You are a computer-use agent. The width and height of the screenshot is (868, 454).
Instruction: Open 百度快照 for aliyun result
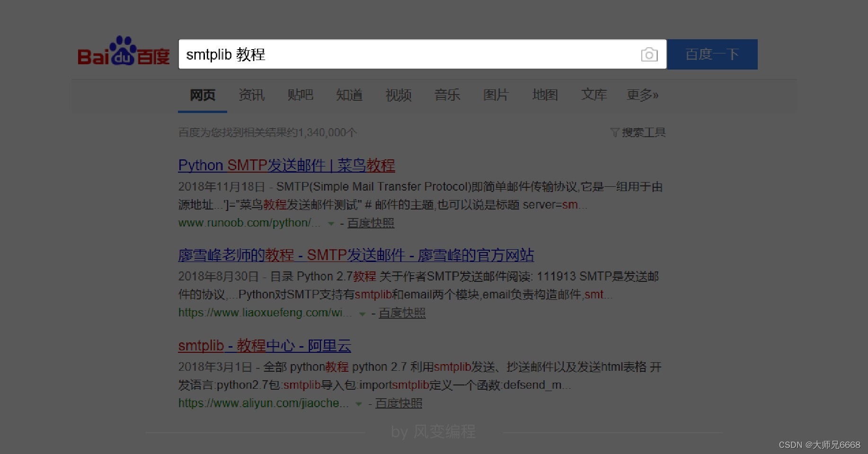coord(399,403)
